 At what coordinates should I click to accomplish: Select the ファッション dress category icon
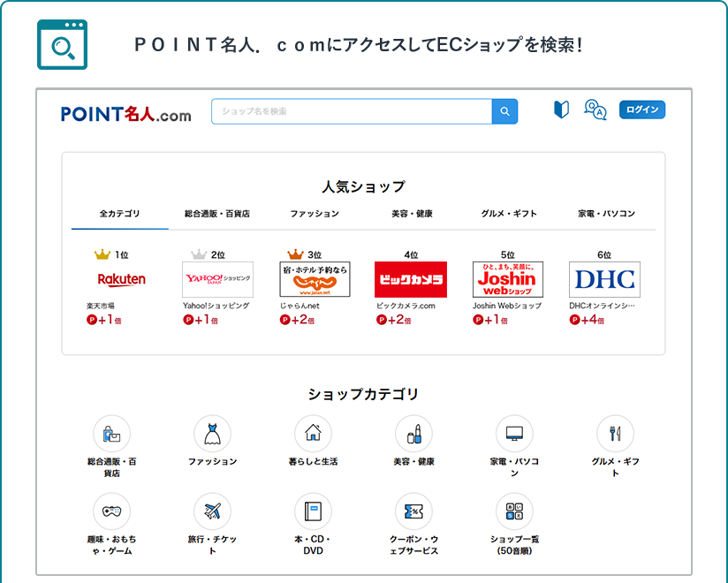coord(212,434)
